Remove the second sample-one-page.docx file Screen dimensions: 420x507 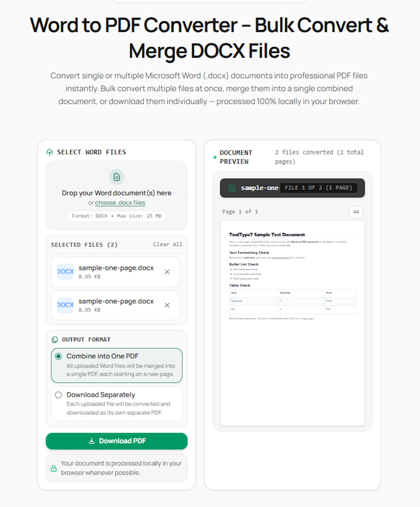coord(167,305)
